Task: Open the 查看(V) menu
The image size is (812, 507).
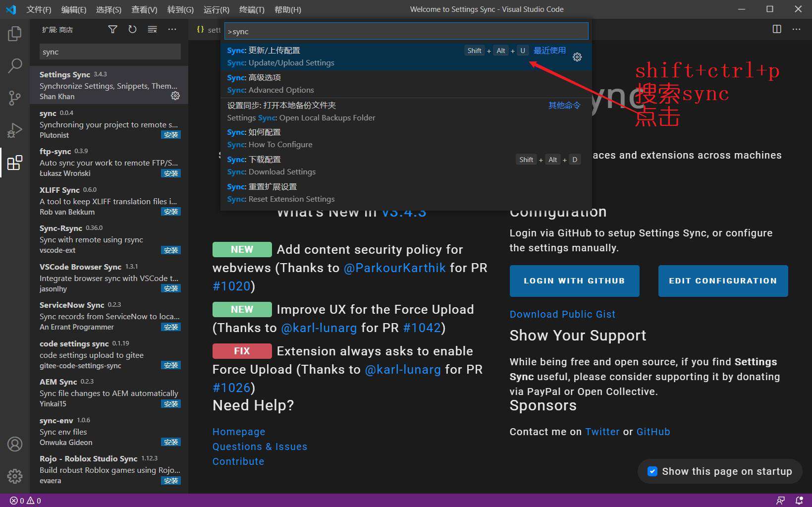Action: 144,9
